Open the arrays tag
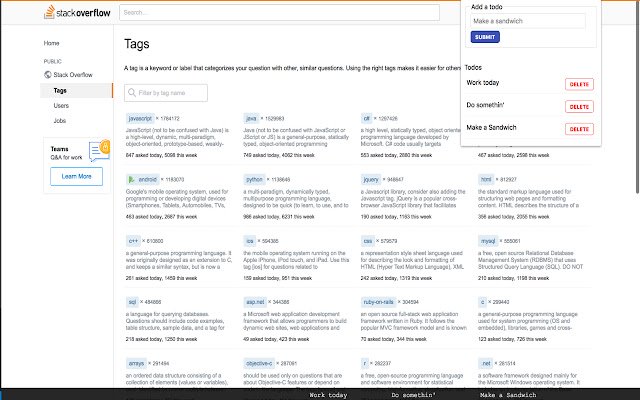The width and height of the screenshot is (640, 400). pyautogui.click(x=136, y=363)
